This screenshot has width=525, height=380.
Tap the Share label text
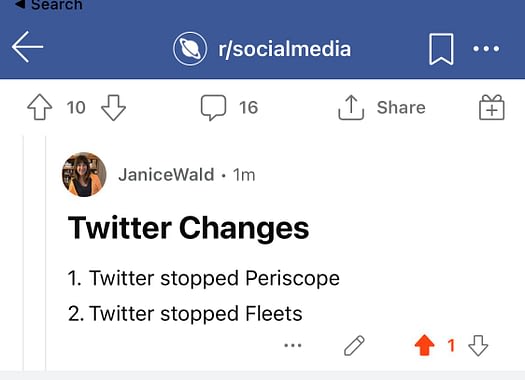coord(401,107)
